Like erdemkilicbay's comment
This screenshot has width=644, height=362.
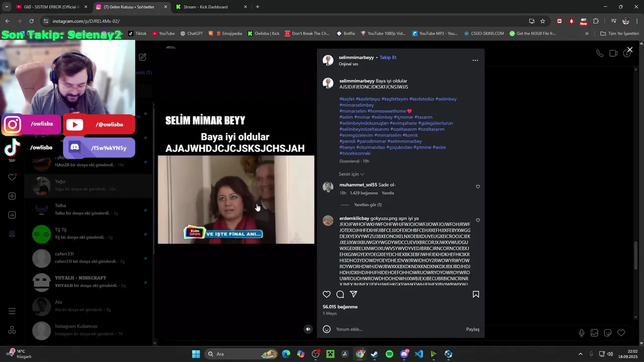pyautogui.click(x=478, y=220)
